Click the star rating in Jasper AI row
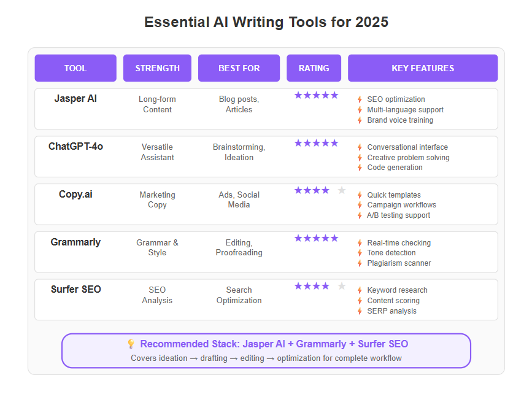The height and width of the screenshot is (394, 532). click(x=316, y=95)
